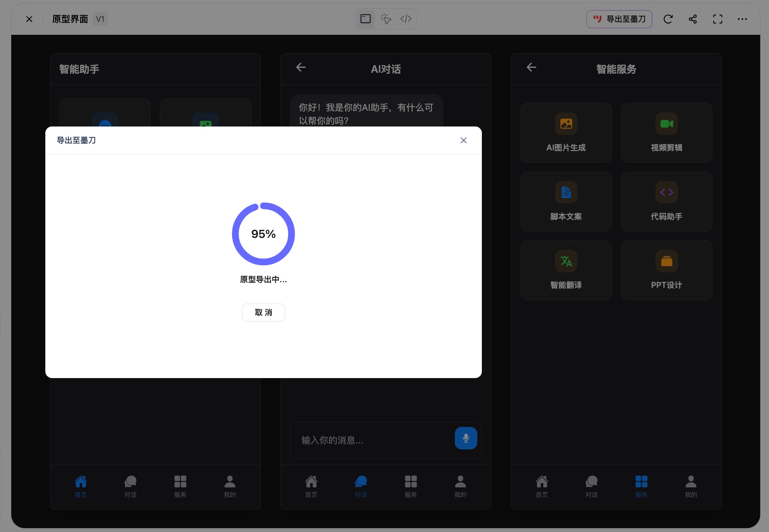Switch to code view mode
This screenshot has height=532, width=769.
pos(406,19)
